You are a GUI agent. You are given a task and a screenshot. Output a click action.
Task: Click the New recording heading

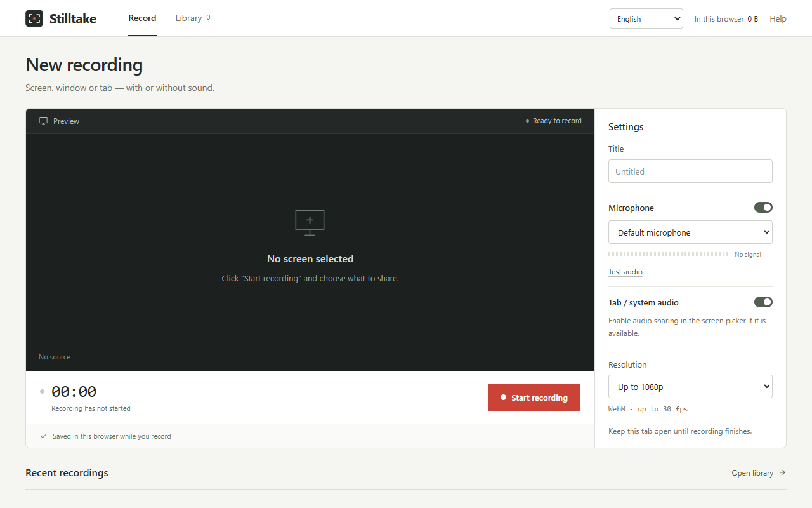(x=84, y=65)
